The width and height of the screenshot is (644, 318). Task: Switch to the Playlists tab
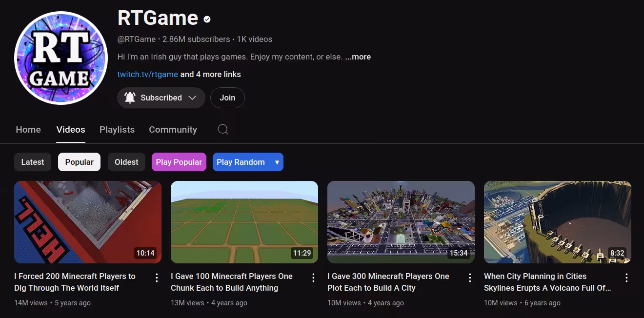117,129
